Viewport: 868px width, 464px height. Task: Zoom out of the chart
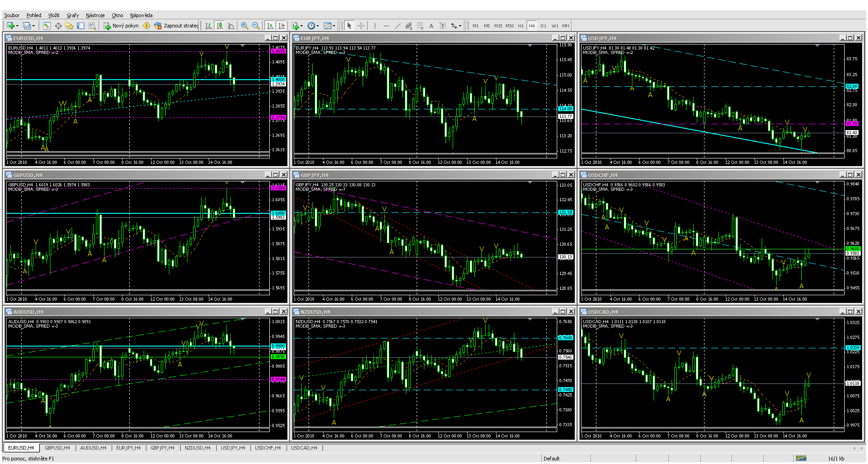pos(255,26)
